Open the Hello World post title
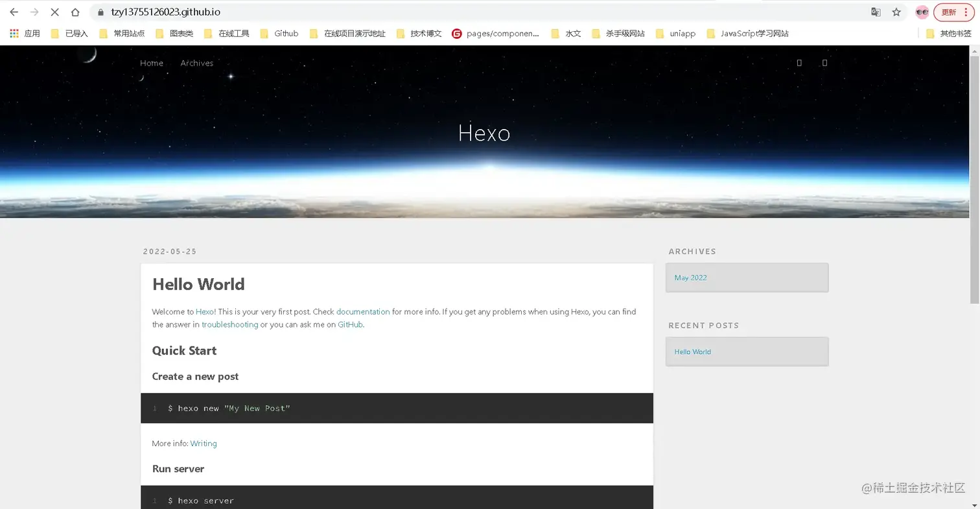The image size is (980, 509). (x=198, y=284)
